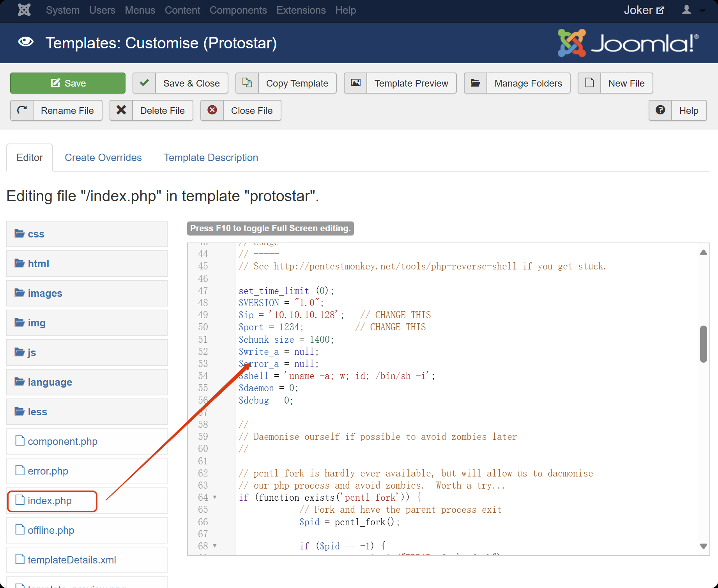Switch to the Editor tab
This screenshot has height=588, width=718.
30,158
